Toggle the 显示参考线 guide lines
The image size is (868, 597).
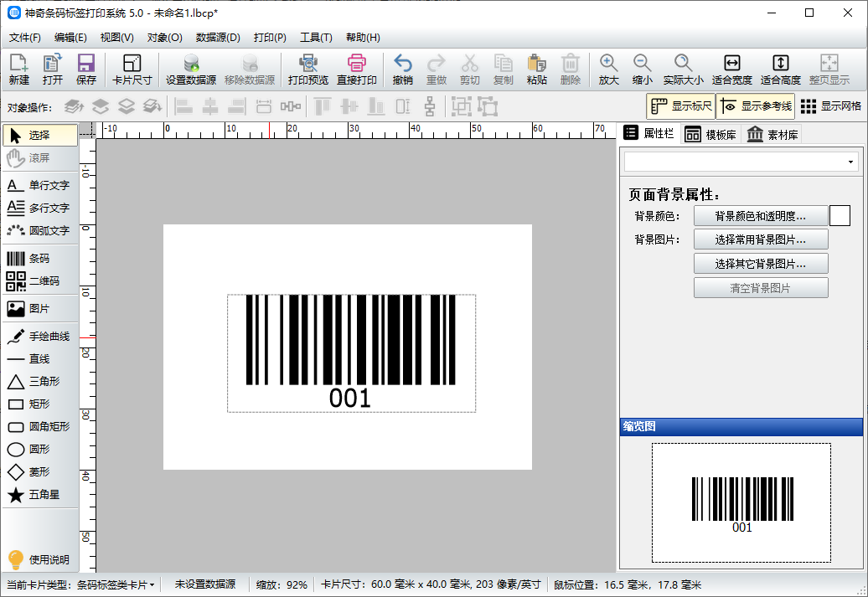pyautogui.click(x=756, y=106)
